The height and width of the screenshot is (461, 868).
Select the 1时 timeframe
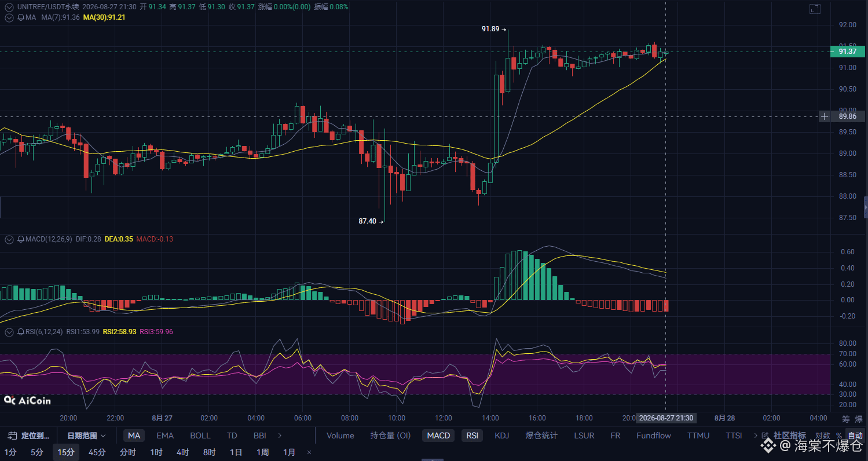[x=156, y=452]
